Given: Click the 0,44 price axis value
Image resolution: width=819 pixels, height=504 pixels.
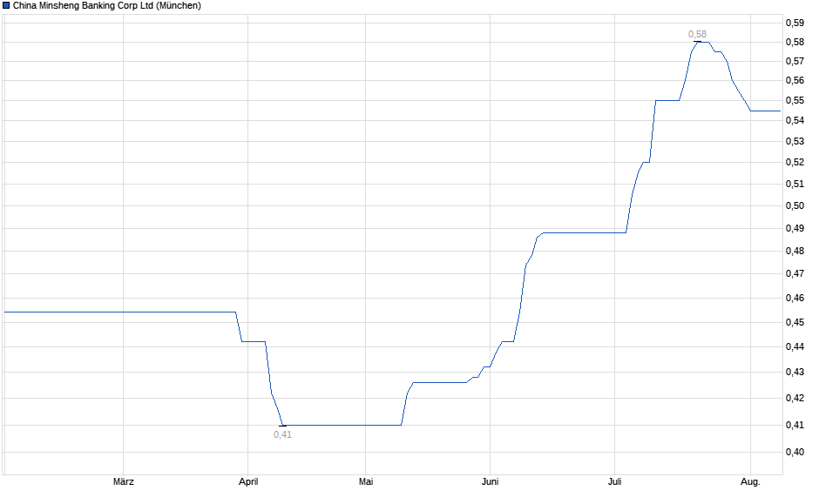Looking at the screenshot, I should (x=795, y=346).
